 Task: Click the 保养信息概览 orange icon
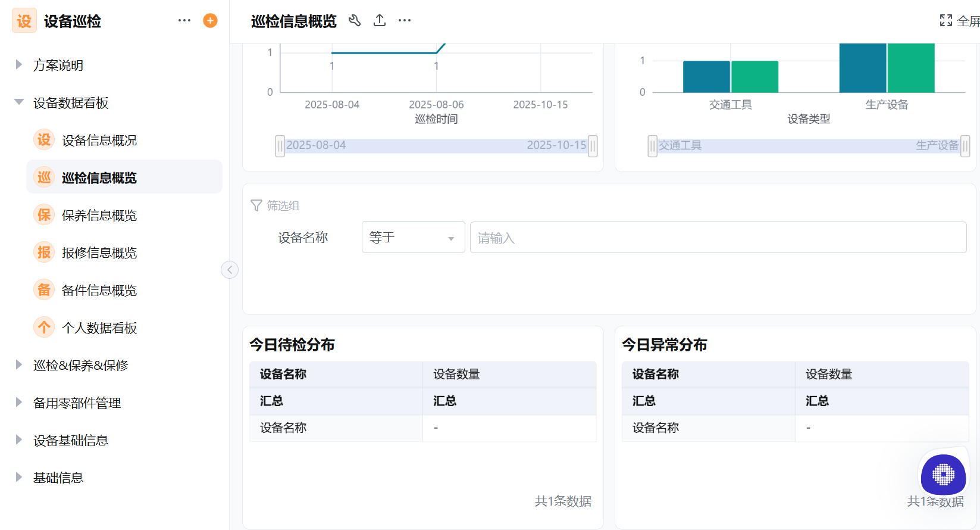click(44, 215)
